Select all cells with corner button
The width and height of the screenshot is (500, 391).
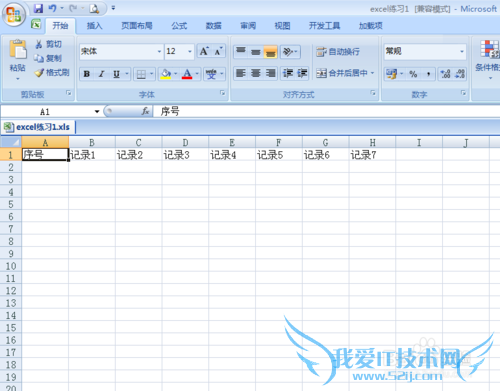coord(11,143)
